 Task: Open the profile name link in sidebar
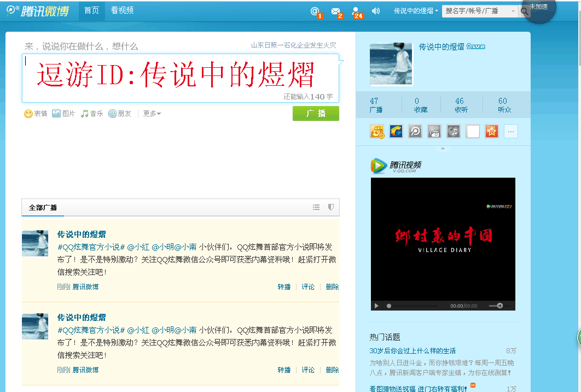pos(441,46)
